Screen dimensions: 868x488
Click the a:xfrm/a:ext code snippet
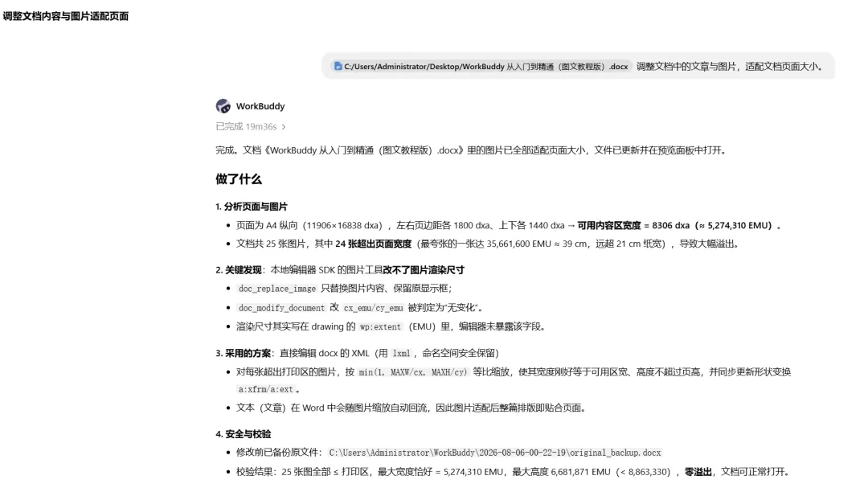(266, 389)
